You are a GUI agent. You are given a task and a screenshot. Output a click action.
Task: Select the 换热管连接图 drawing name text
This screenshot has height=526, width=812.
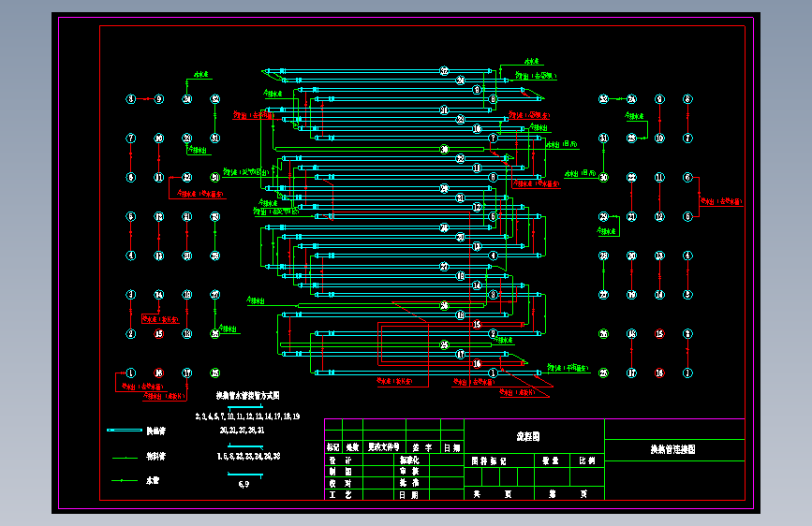[672, 449]
